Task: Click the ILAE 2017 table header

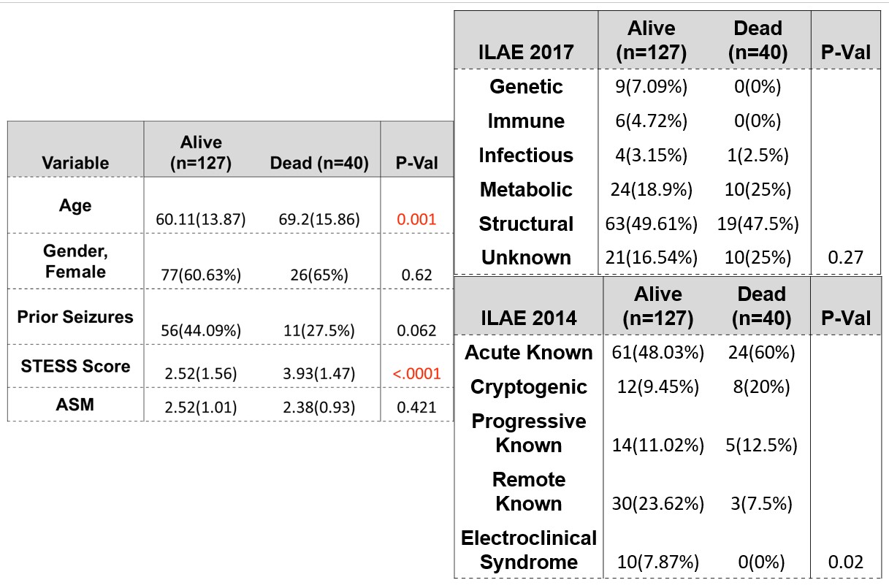Action: pos(526,52)
